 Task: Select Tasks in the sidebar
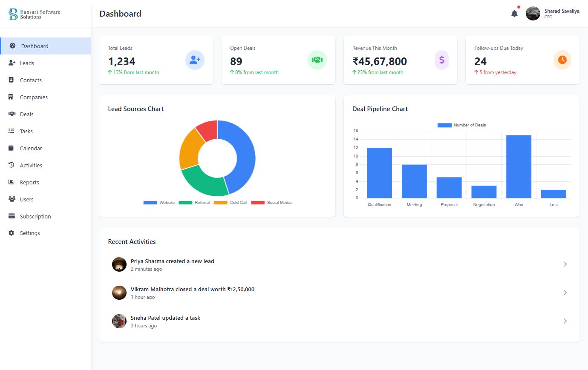coord(46,131)
